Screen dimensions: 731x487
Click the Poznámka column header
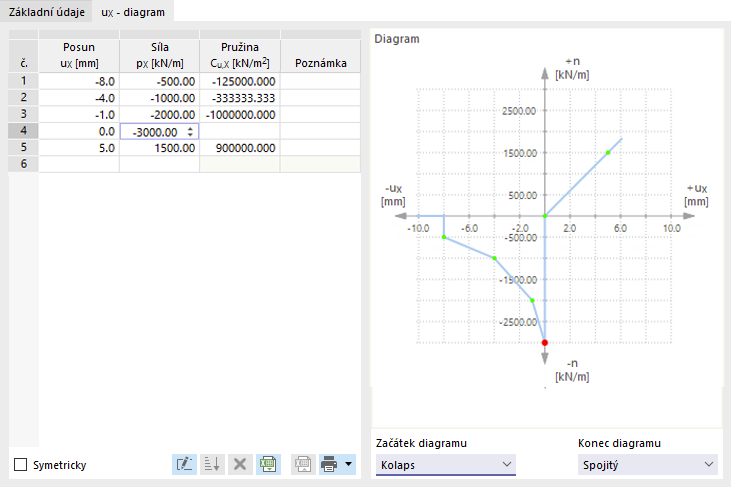[320, 55]
